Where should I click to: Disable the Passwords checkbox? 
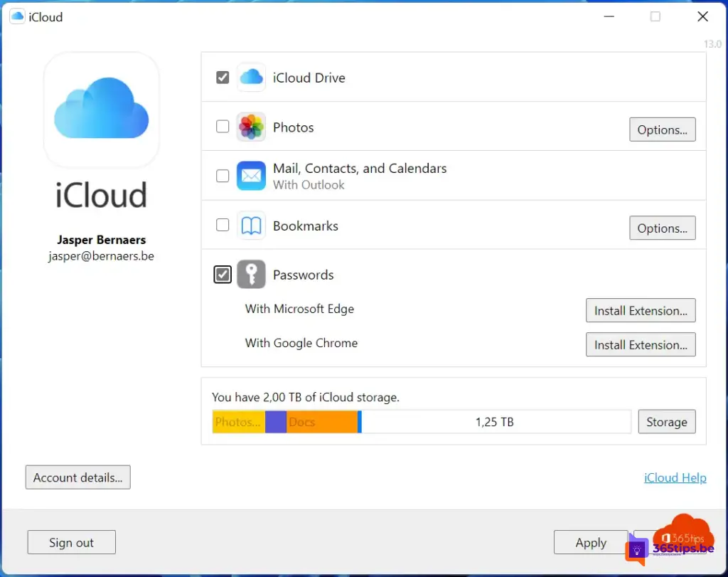tap(223, 275)
